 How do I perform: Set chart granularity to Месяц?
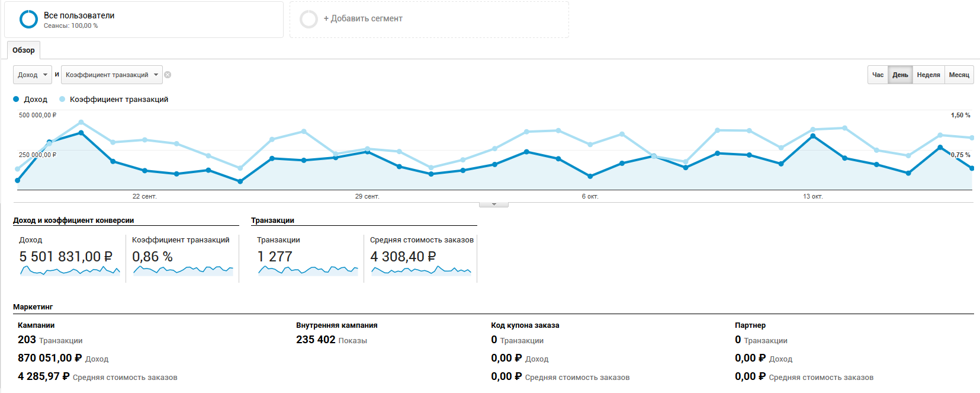(959, 75)
